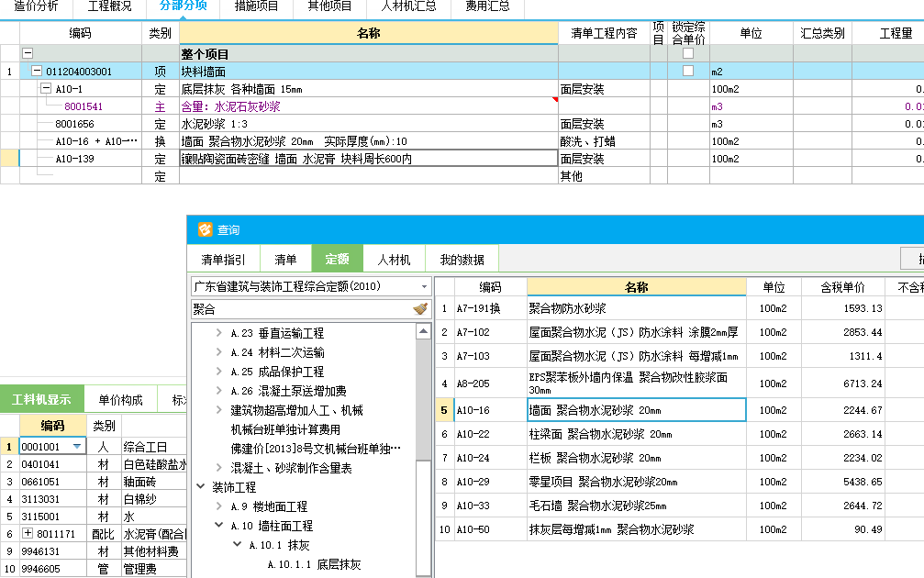Select the 清单指引 tab in query dialog
This screenshot has width=924, height=578.
(223, 260)
